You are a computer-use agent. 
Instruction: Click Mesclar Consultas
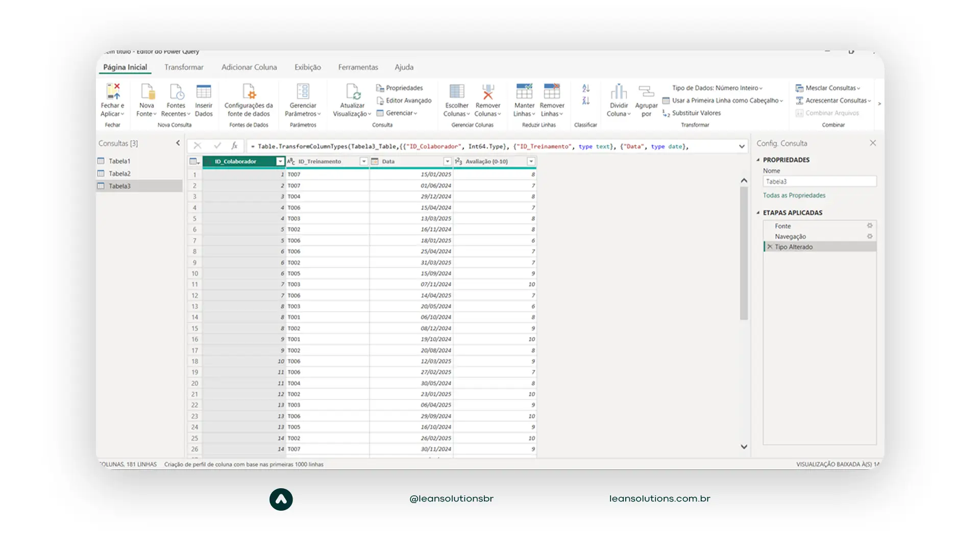click(x=827, y=88)
